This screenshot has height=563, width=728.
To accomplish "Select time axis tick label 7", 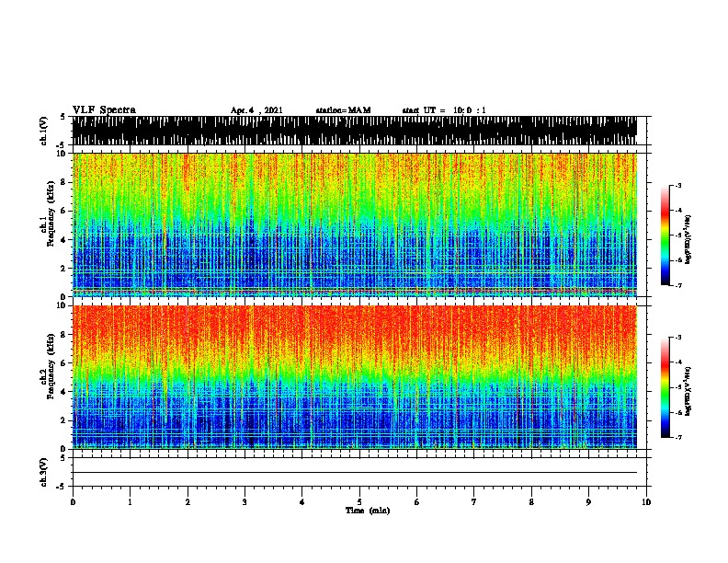I will [x=474, y=502].
